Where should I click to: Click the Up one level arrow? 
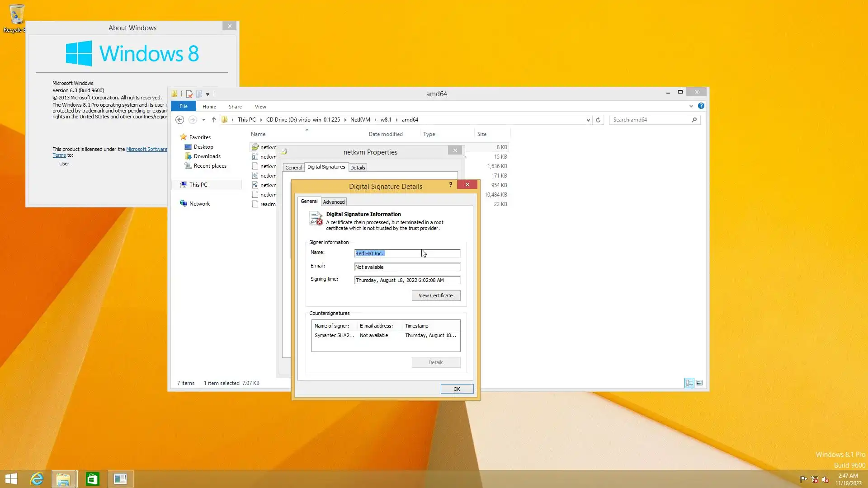(214, 120)
